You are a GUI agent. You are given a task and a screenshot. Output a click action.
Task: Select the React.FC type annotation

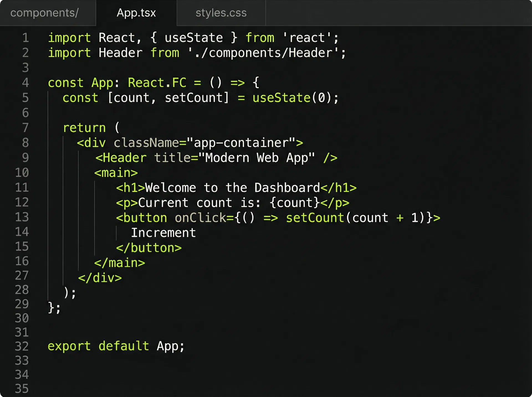click(x=157, y=82)
